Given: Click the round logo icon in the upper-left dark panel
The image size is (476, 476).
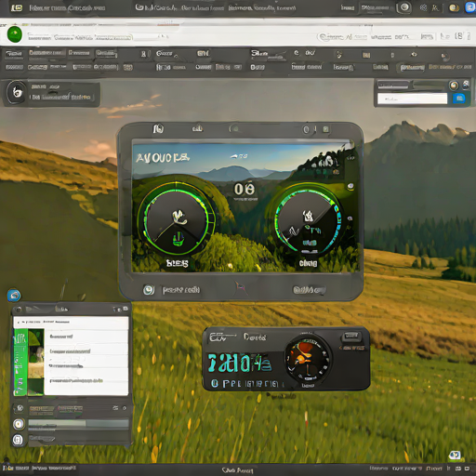Looking at the screenshot, I should click(x=17, y=92).
